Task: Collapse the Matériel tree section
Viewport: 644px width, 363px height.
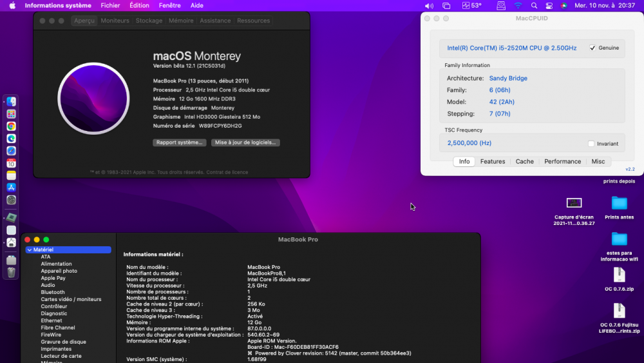Action: pos(30,250)
